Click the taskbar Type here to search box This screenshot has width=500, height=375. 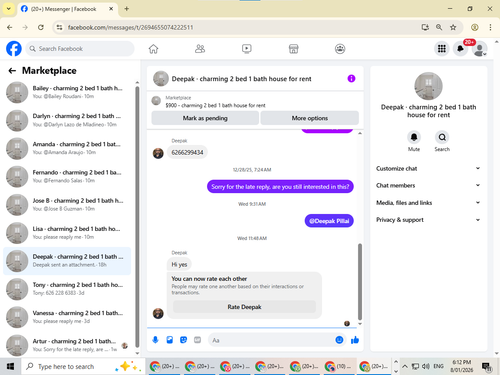pyautogui.click(x=83, y=366)
